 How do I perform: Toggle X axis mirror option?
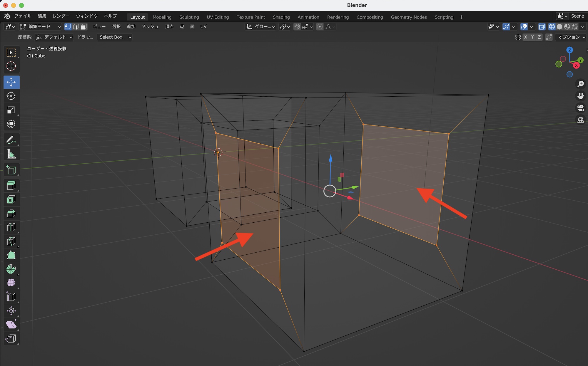click(x=526, y=37)
